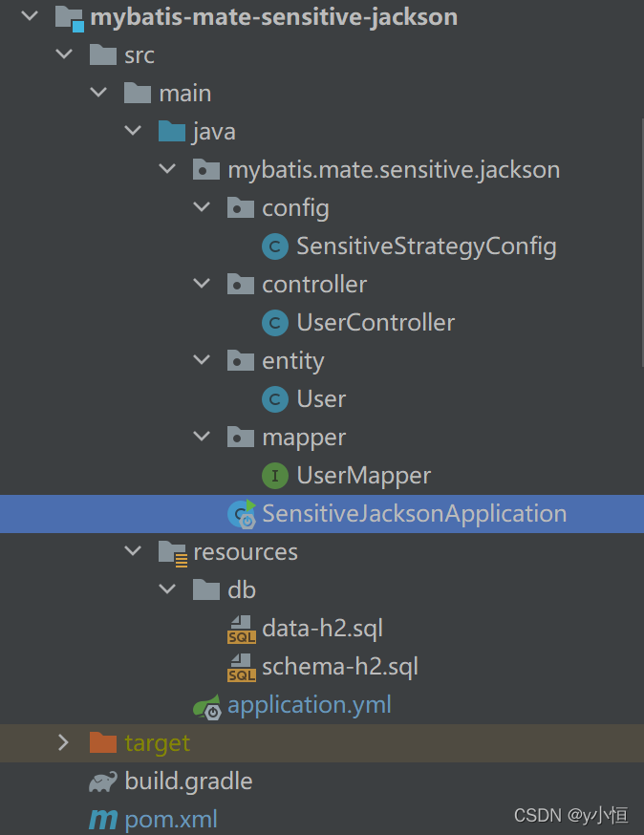Click the orange target folder icon

103,742
